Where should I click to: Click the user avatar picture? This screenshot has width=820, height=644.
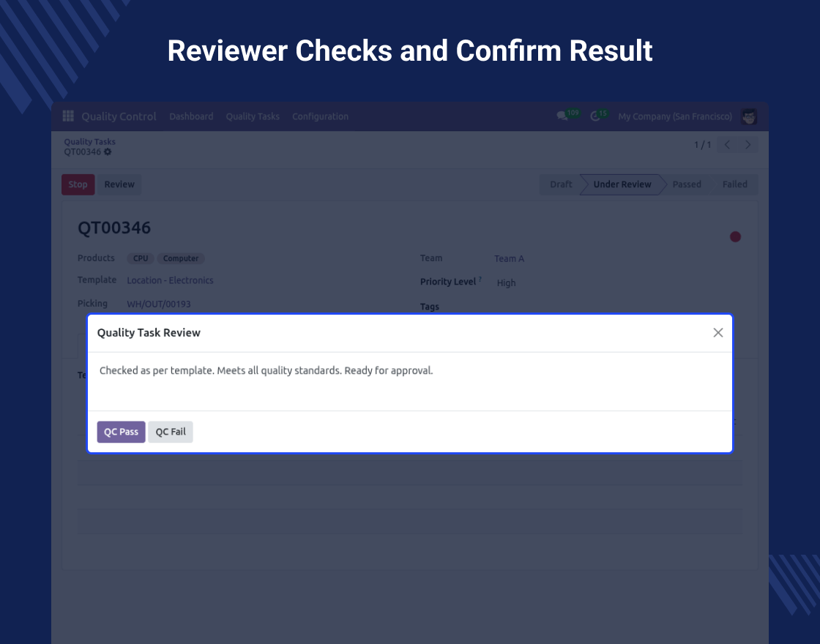pyautogui.click(x=748, y=116)
